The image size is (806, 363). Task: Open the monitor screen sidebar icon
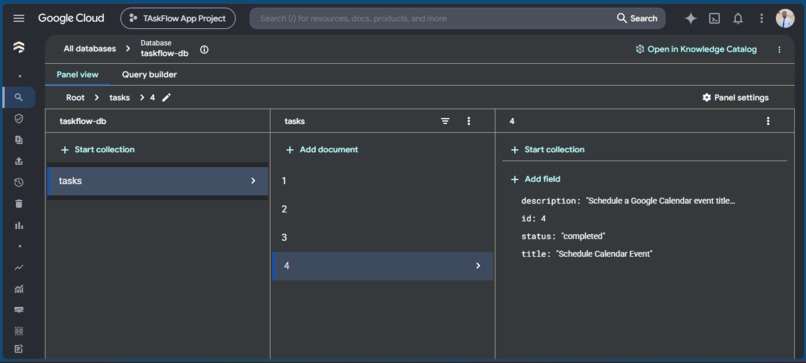[19, 310]
